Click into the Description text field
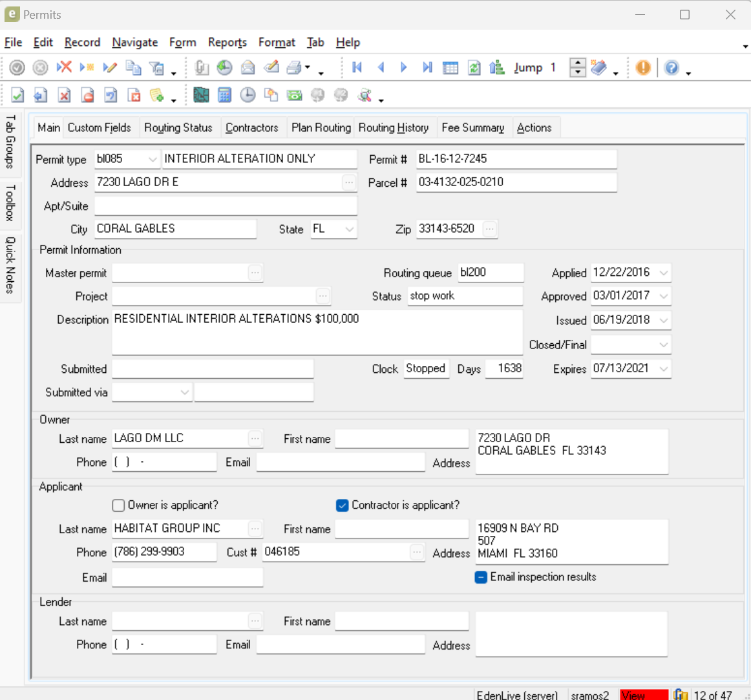Image resolution: width=751 pixels, height=700 pixels. [x=317, y=332]
